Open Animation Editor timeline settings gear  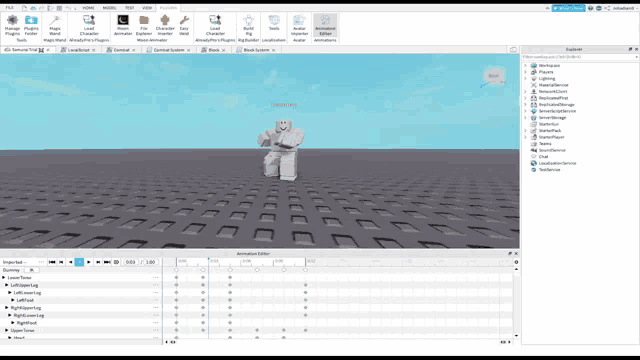tap(516, 262)
